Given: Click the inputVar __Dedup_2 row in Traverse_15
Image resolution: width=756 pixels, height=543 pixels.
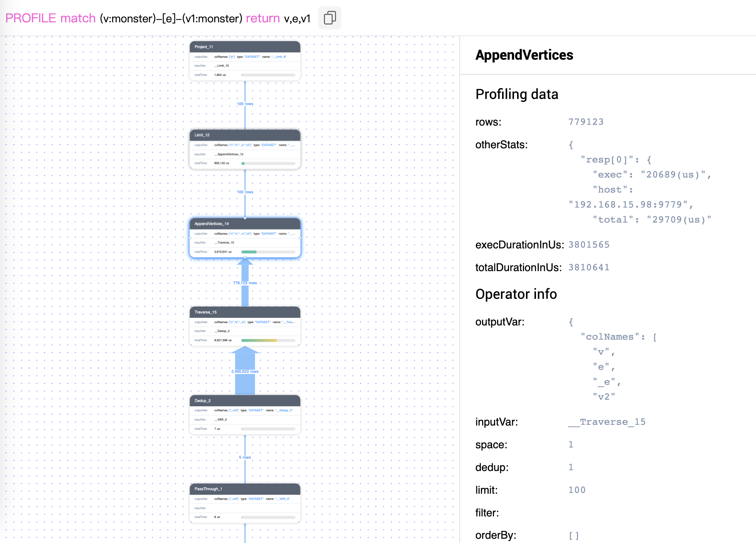Looking at the screenshot, I should 222,331.
